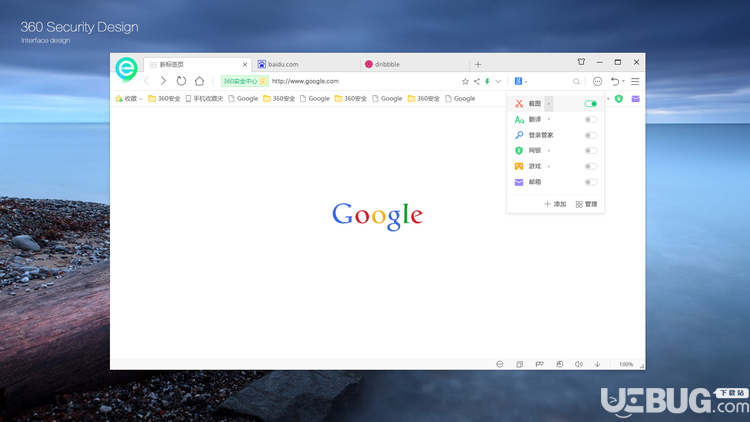Select the 登录管家 menu entry label
The width and height of the screenshot is (750, 422).
[540, 135]
